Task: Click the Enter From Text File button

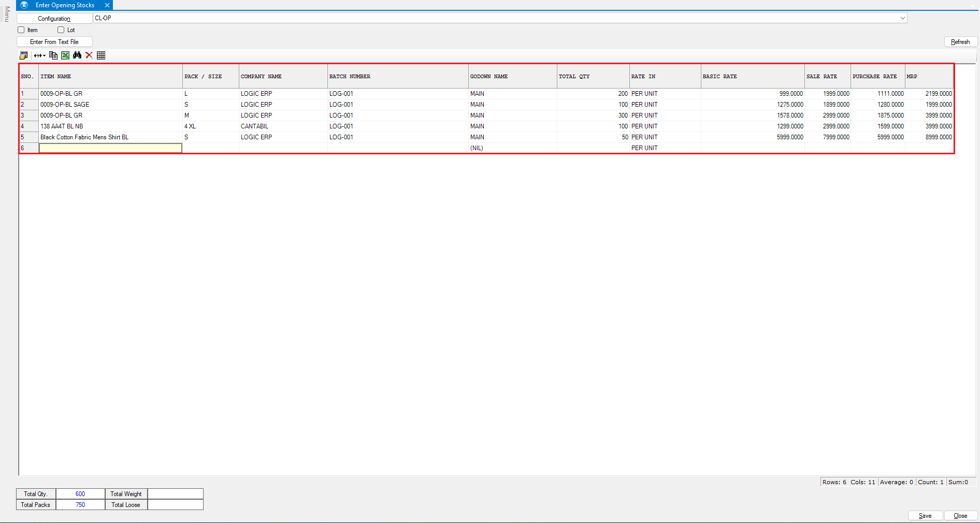Action: 54,42
